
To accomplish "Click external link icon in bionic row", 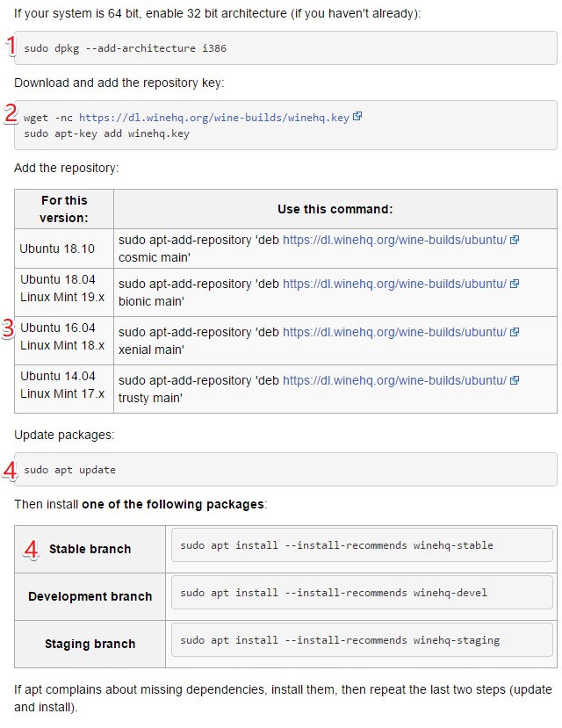I will tap(515, 284).
